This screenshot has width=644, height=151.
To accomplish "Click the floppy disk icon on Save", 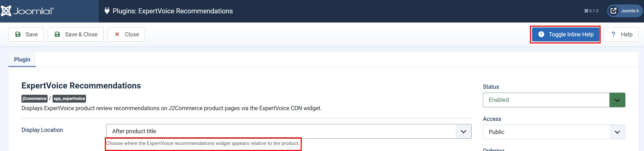I will click(18, 34).
